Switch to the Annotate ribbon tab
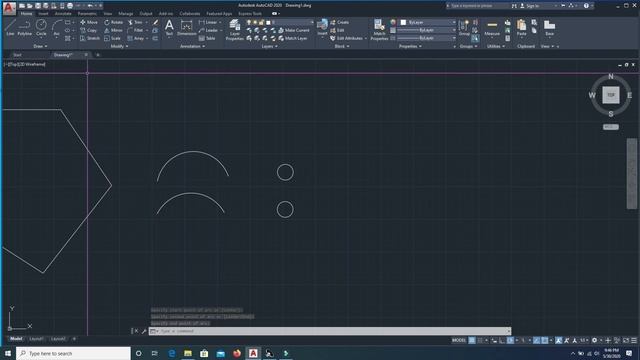Screen dimensions: 640x360 [x=63, y=13]
